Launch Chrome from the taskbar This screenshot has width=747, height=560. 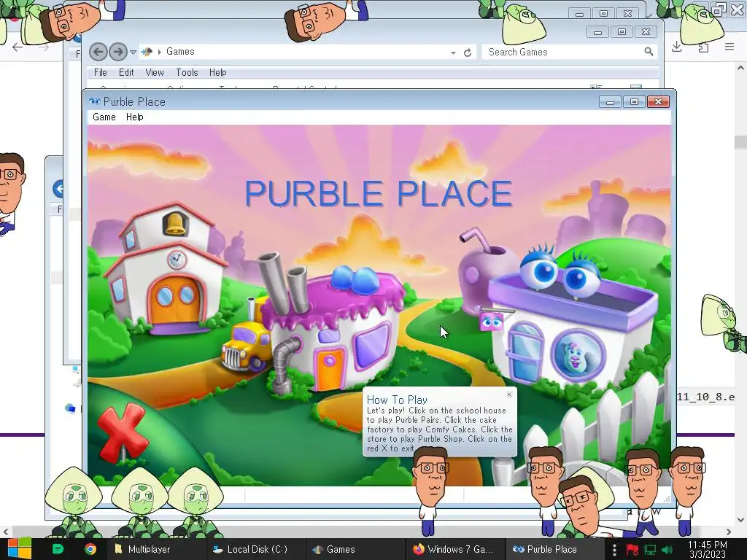coord(90,549)
